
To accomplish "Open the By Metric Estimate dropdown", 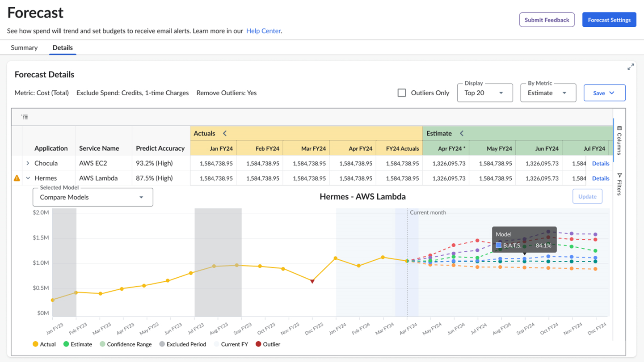I will (548, 93).
